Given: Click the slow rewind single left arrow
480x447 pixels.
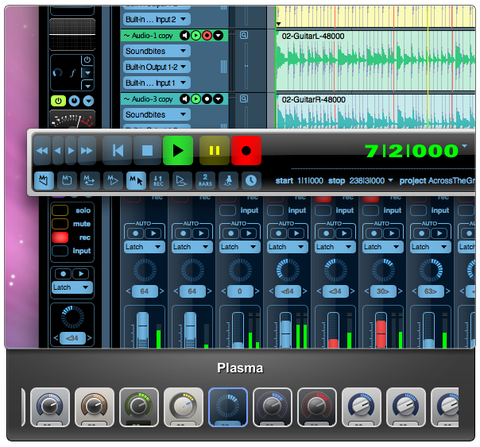Looking at the screenshot, I should click(58, 151).
